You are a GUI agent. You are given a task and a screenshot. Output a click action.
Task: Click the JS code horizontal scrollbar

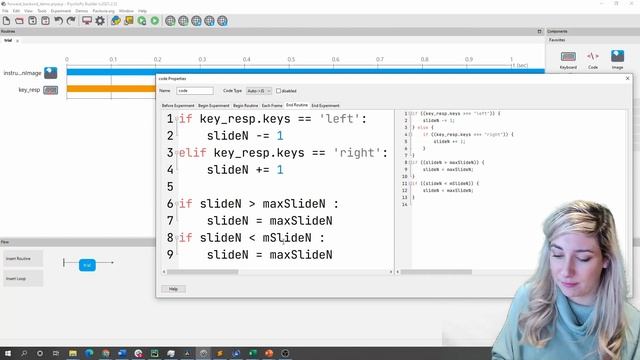pos(436,272)
